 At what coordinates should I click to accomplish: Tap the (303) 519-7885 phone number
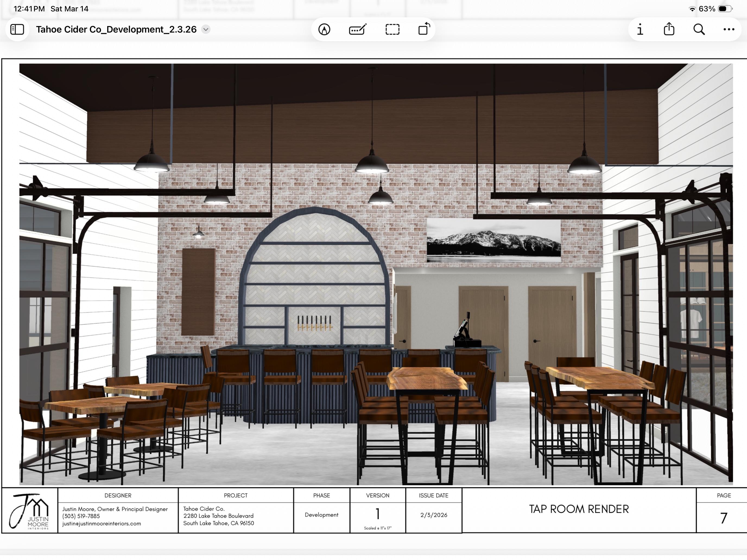point(81,516)
